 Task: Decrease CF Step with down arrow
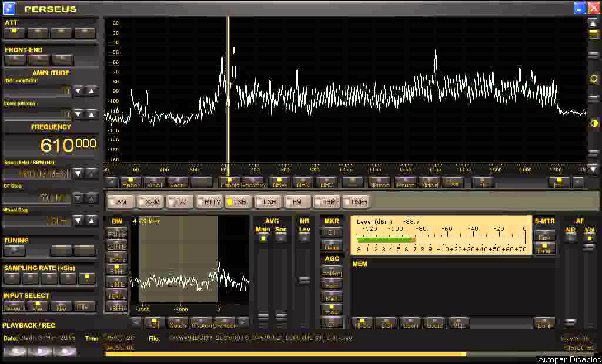[78, 197]
